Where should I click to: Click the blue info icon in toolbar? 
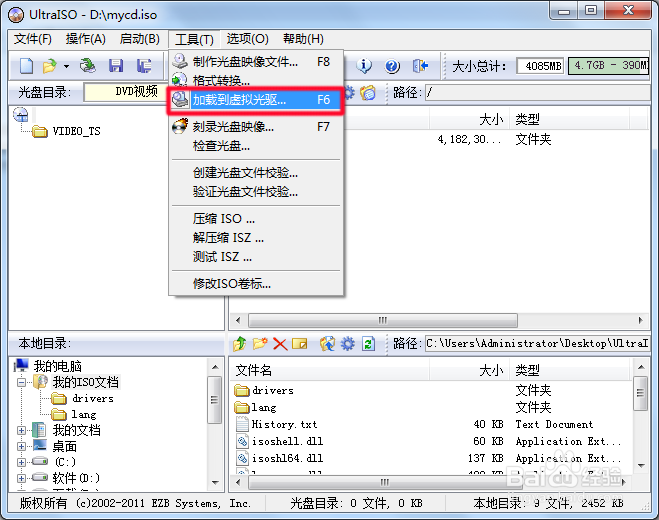[x=364, y=66]
